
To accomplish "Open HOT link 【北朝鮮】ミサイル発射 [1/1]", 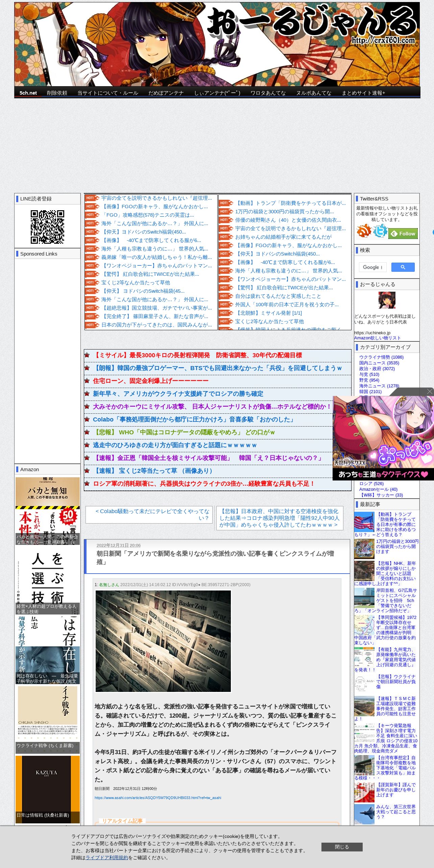I will point(268,313).
